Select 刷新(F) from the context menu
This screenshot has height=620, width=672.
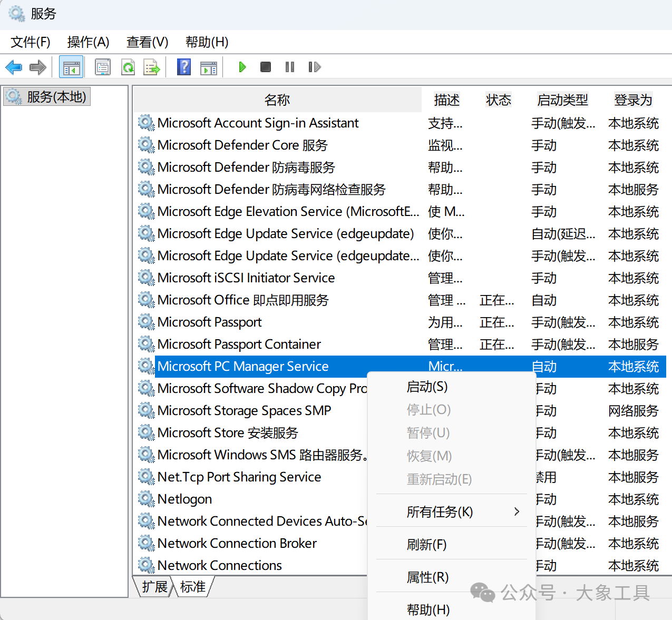pyautogui.click(x=426, y=544)
